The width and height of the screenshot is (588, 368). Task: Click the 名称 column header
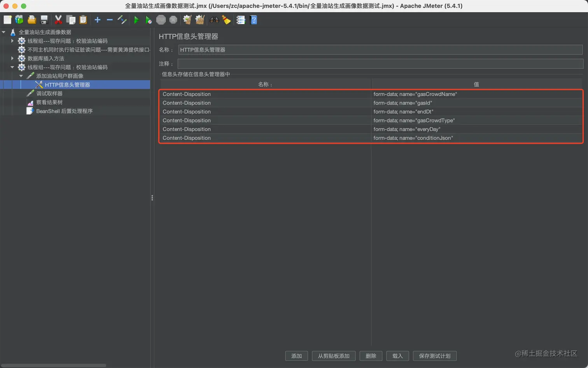tap(266, 84)
